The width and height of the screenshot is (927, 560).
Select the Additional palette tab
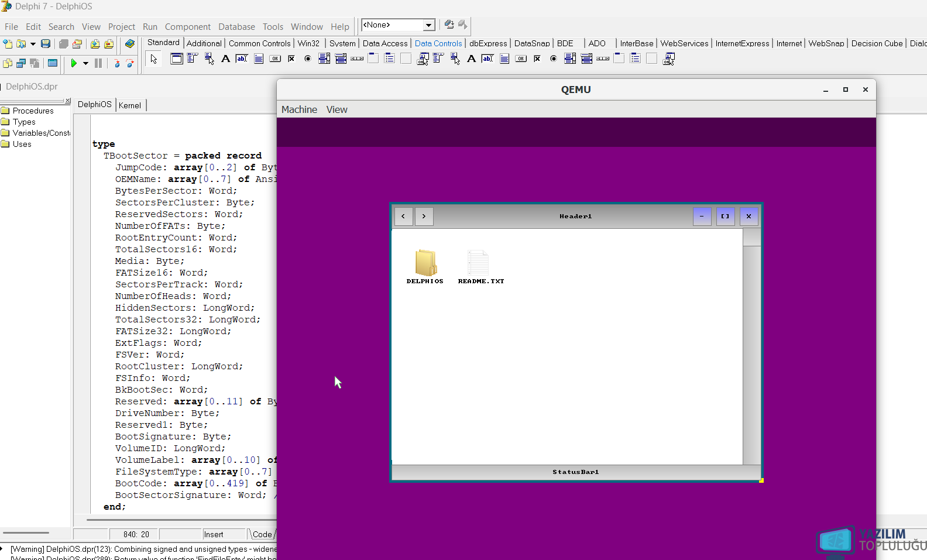pos(204,43)
